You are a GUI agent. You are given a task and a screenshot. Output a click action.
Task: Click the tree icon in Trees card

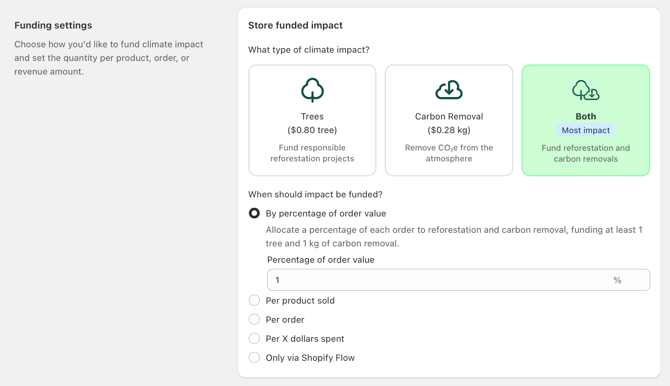[312, 90]
